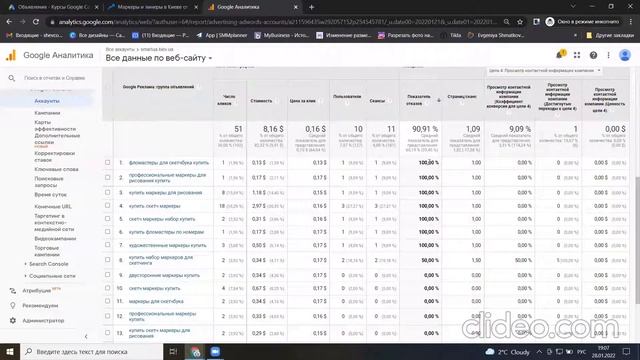The image size is (640, 360).
Task: Sort by the Показатель отказов column header
Action: 419,100
